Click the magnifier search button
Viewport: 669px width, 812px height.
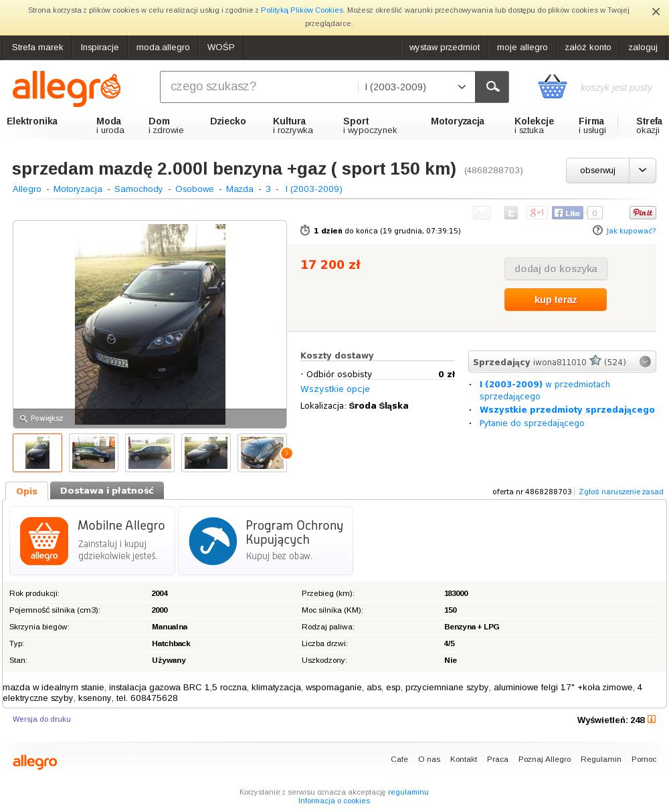(x=492, y=87)
